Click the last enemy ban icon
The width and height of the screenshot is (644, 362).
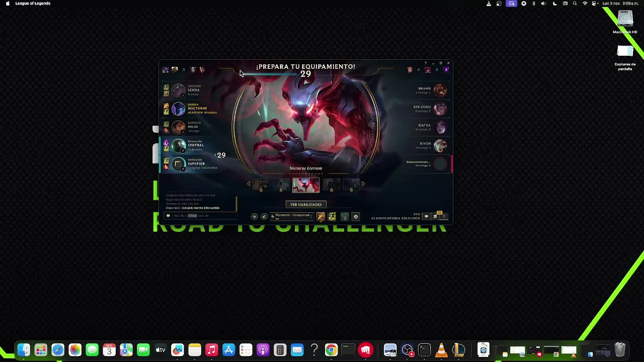coord(446,70)
